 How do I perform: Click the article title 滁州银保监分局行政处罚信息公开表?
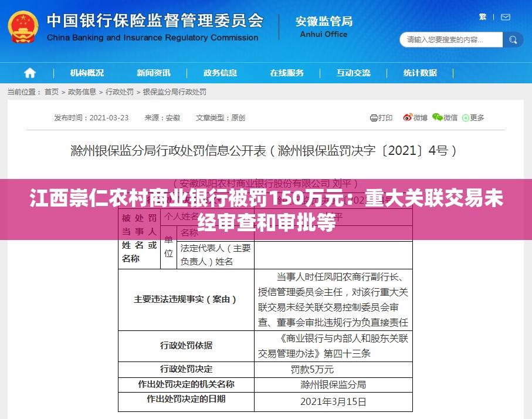coord(263,150)
